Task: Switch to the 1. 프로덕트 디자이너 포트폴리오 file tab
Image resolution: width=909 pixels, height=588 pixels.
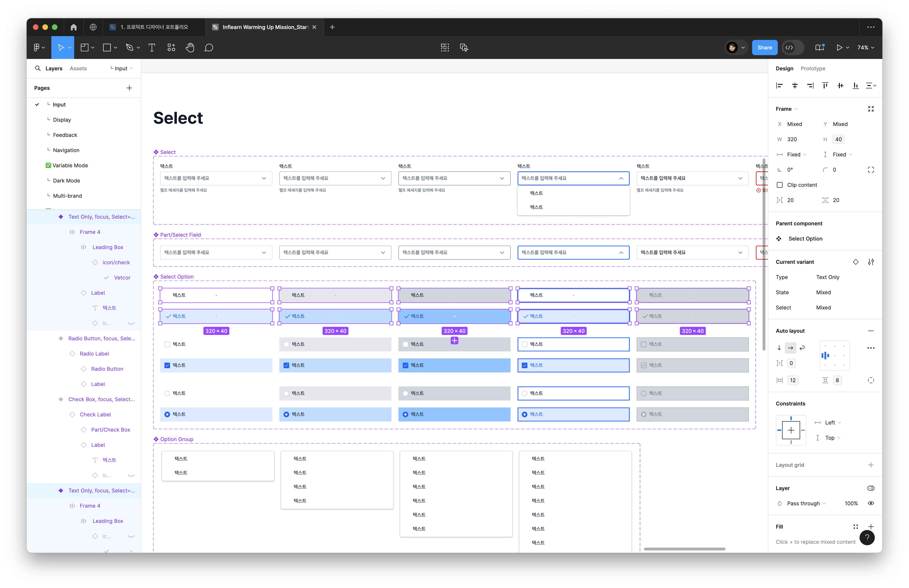Action: pos(154,27)
